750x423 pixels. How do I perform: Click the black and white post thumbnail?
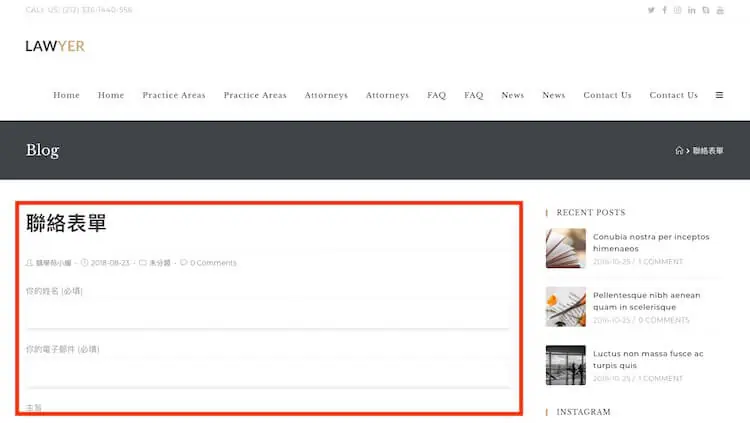click(x=565, y=365)
